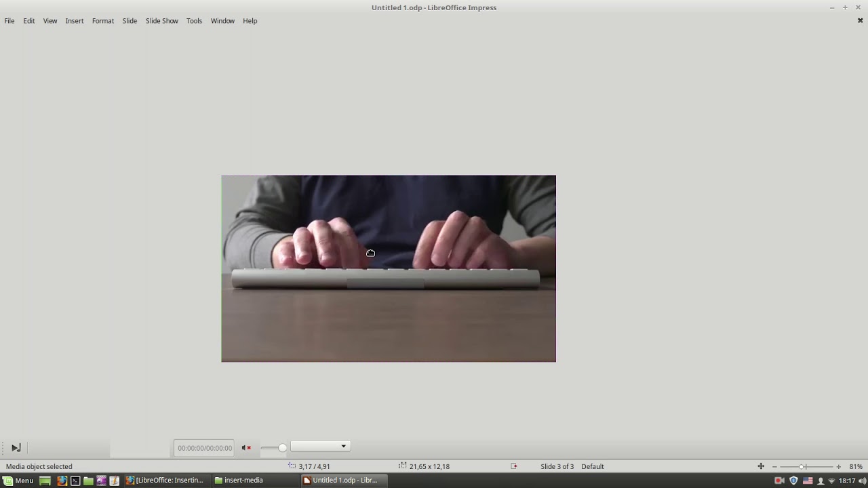Click the media time position field
Viewport: 868px width, 488px height.
(x=204, y=448)
